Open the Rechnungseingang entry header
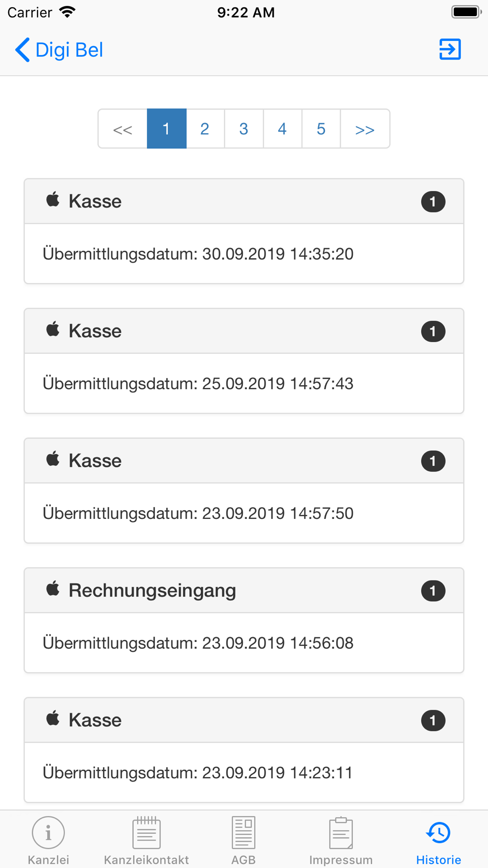 (x=244, y=591)
